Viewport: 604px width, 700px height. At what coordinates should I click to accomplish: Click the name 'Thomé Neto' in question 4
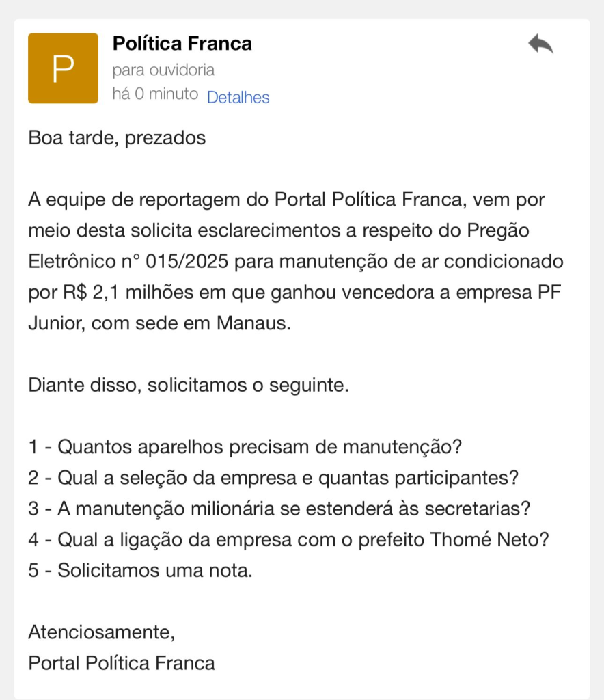click(489, 539)
